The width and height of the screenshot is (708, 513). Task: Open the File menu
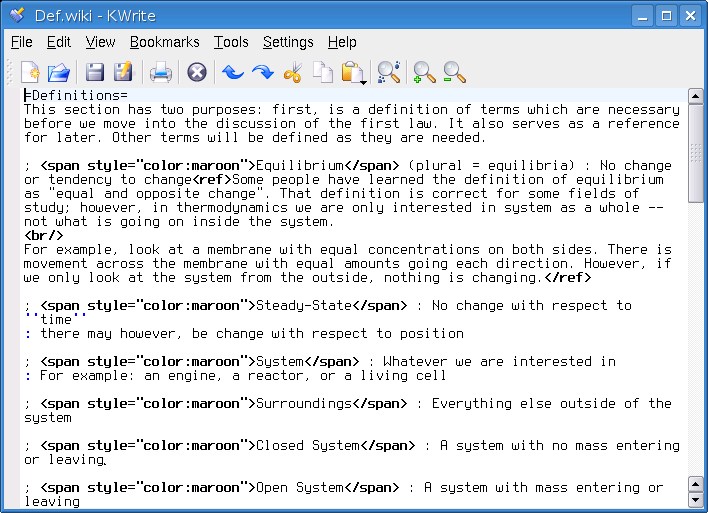pos(22,42)
